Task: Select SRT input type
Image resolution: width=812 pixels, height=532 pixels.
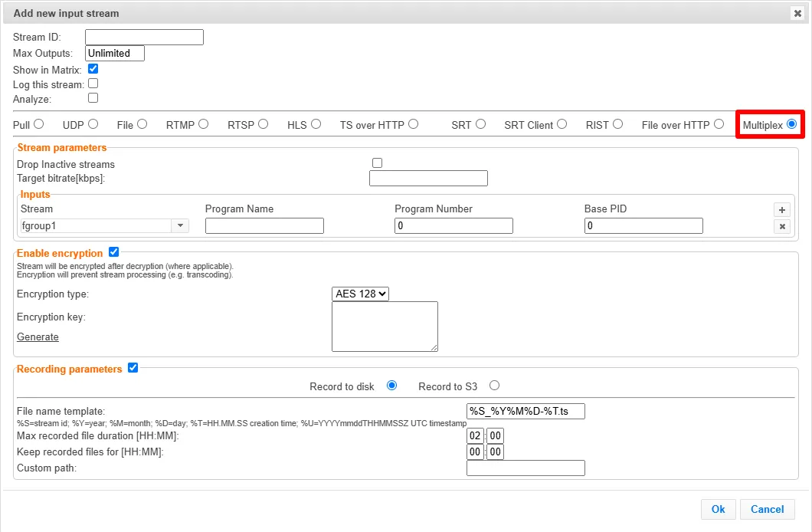Action: click(481, 124)
